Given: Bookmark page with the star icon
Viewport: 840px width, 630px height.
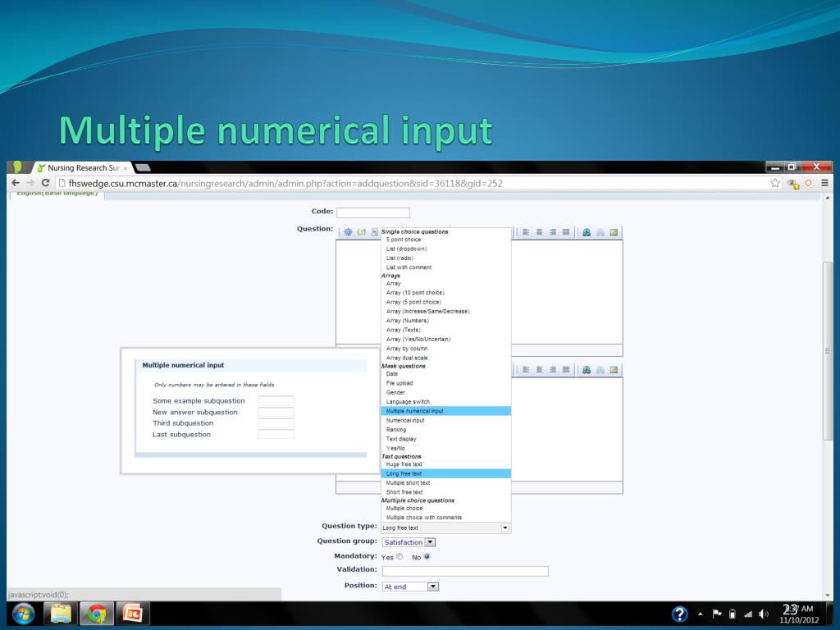Looking at the screenshot, I should coord(774,183).
